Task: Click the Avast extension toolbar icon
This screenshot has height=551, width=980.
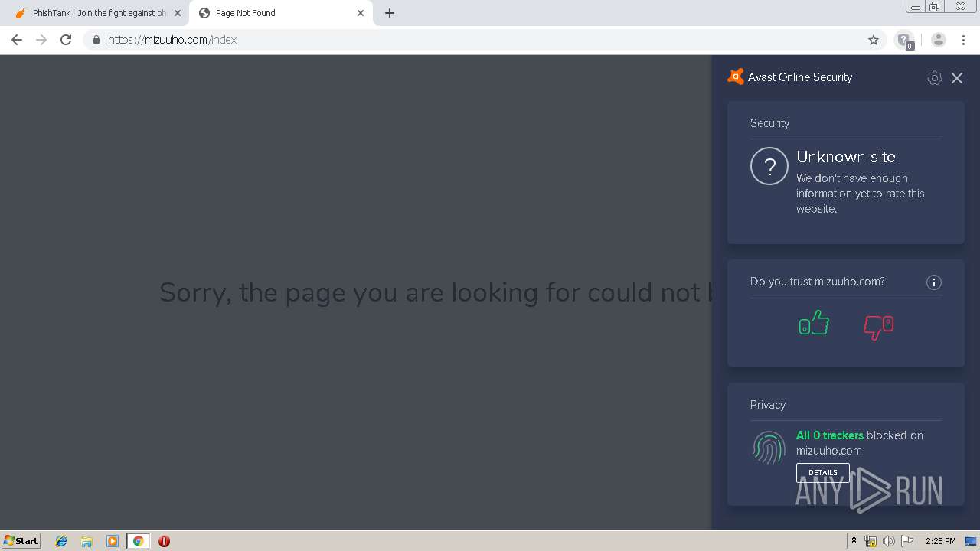Action: (x=904, y=41)
